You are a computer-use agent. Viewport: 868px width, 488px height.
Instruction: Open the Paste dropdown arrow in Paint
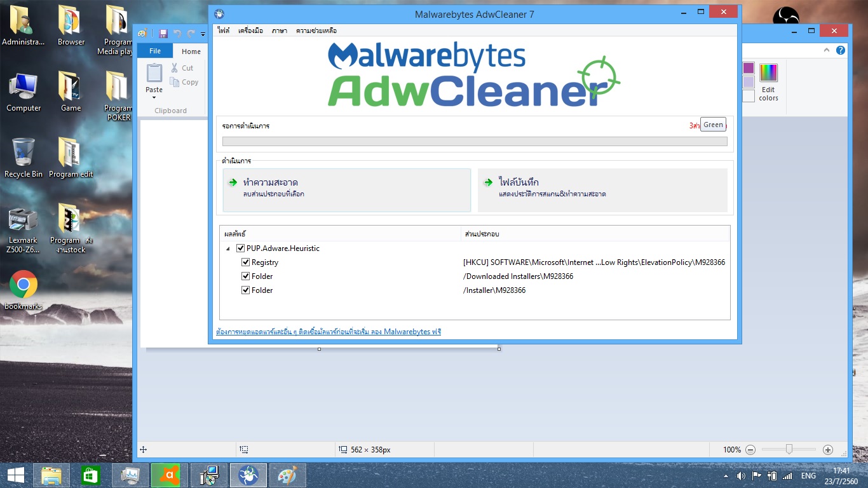pyautogui.click(x=154, y=97)
